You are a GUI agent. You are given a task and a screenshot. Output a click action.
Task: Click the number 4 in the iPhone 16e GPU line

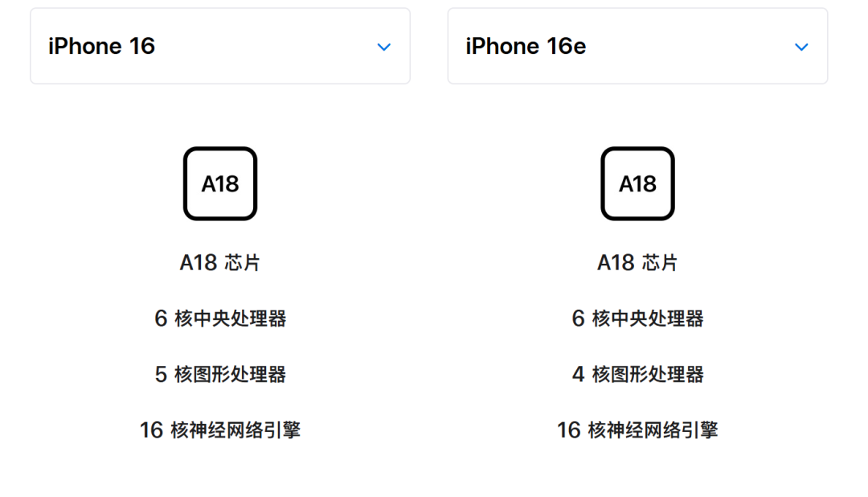(x=578, y=375)
